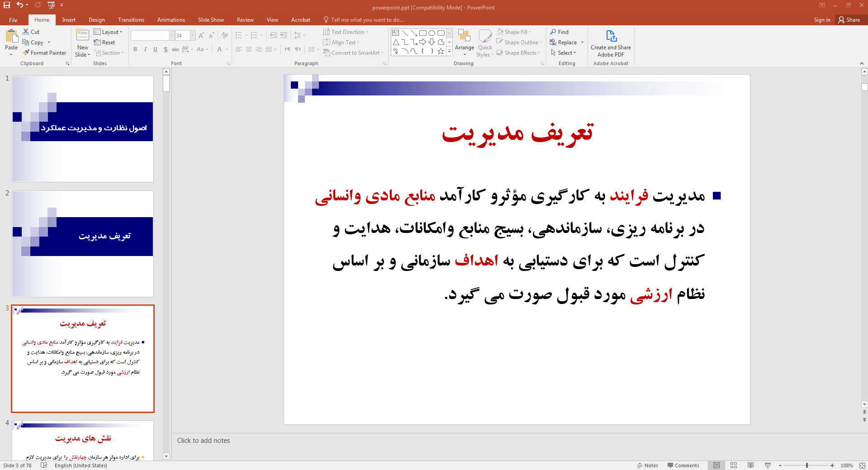Select slide 2 thumbnail in slide panel
The width and height of the screenshot is (868, 470).
[83, 244]
